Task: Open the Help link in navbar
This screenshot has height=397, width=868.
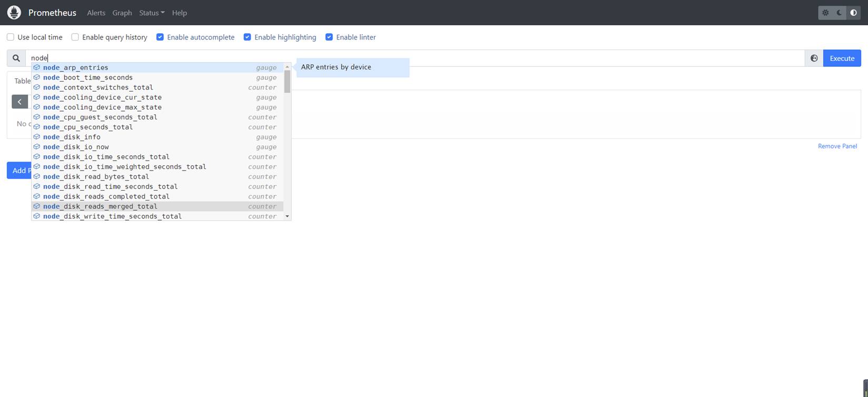Action: click(179, 13)
